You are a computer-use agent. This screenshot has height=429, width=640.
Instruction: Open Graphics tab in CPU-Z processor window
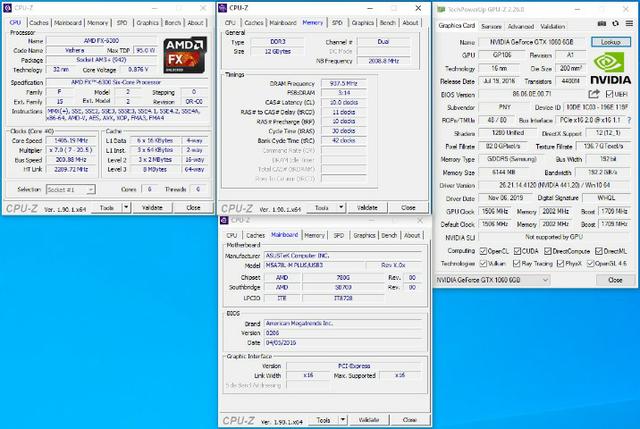click(147, 23)
